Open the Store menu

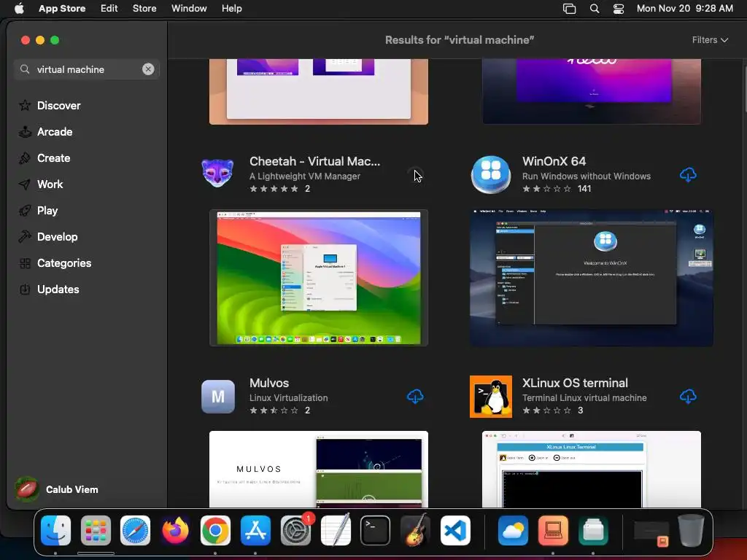144,9
